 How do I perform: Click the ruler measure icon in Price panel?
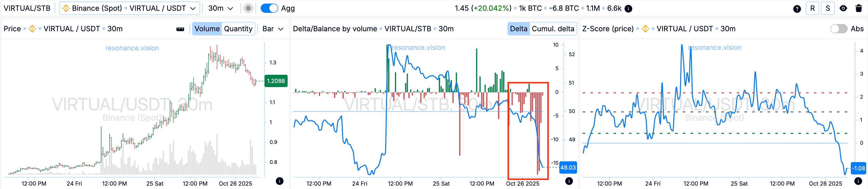point(180,29)
